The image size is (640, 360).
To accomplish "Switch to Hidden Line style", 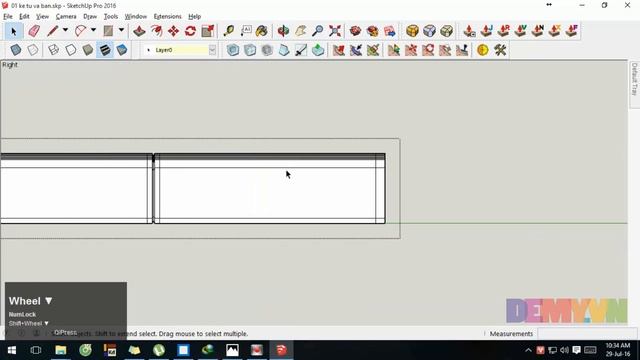I will point(71,50).
